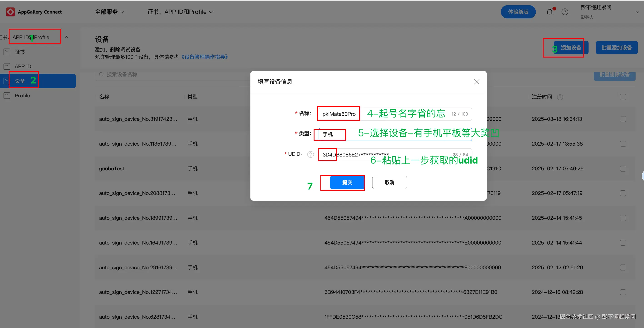Expand the user account dropdown arrow
This screenshot has height=328, width=644.
(637, 12)
